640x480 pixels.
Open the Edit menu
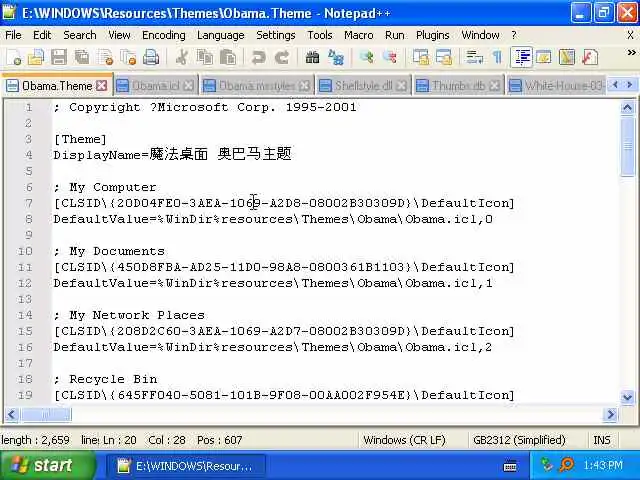(x=42, y=35)
